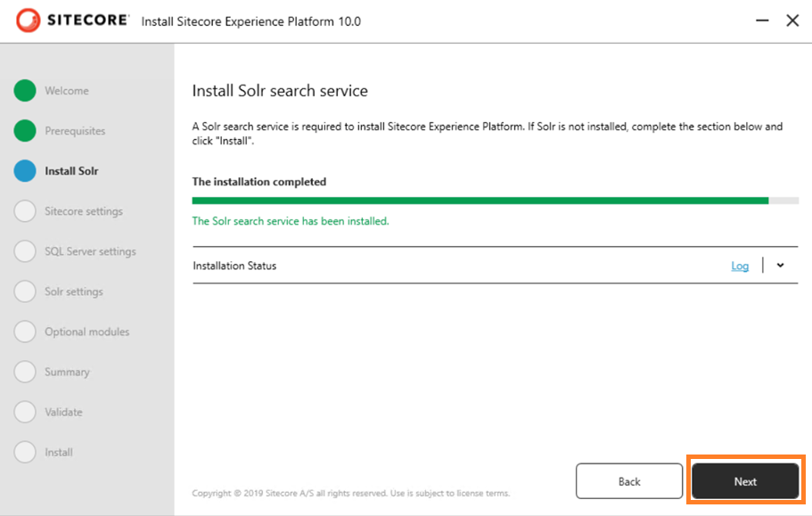Select the Sitecore settings step label
The image size is (812, 516).
[x=84, y=211]
